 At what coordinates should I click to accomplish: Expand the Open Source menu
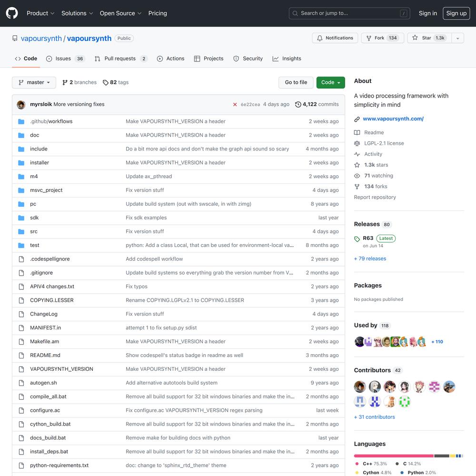120,13
